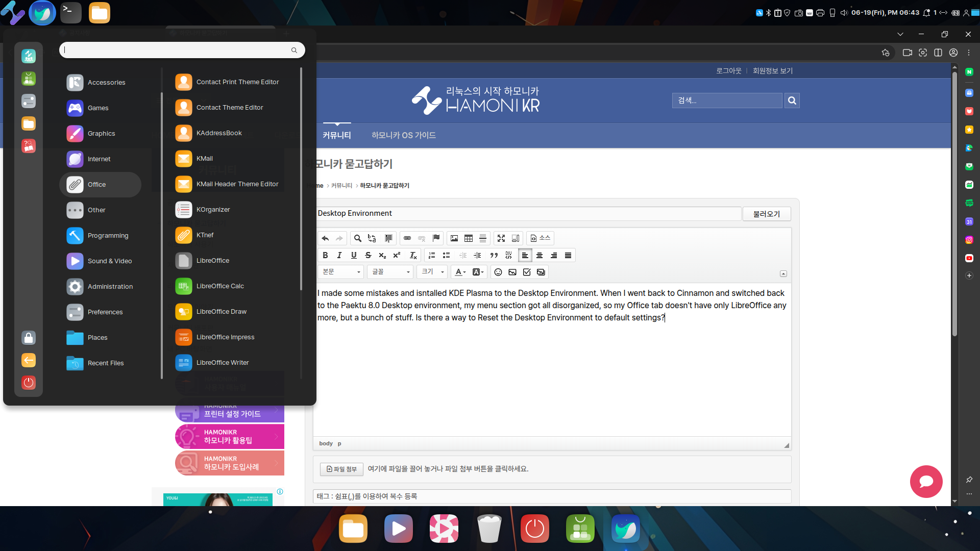This screenshot has height=551, width=980.
Task: Click the red power button in menu sidebar
Action: point(29,383)
